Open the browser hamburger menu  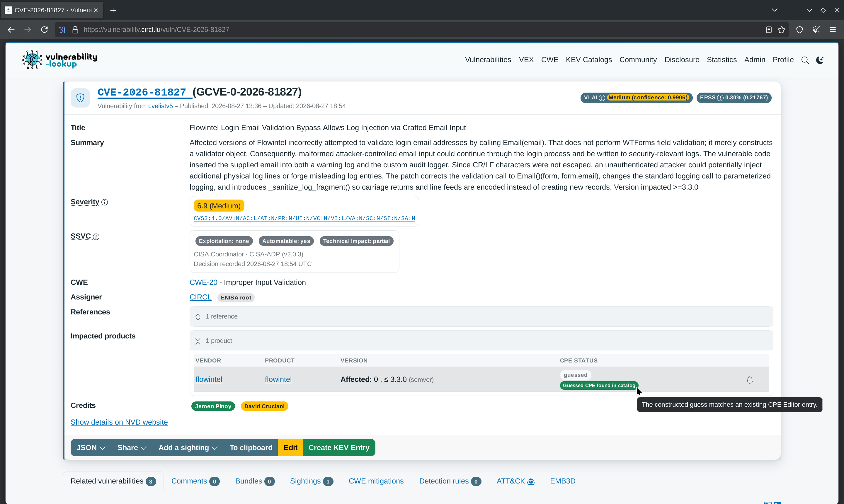833,30
